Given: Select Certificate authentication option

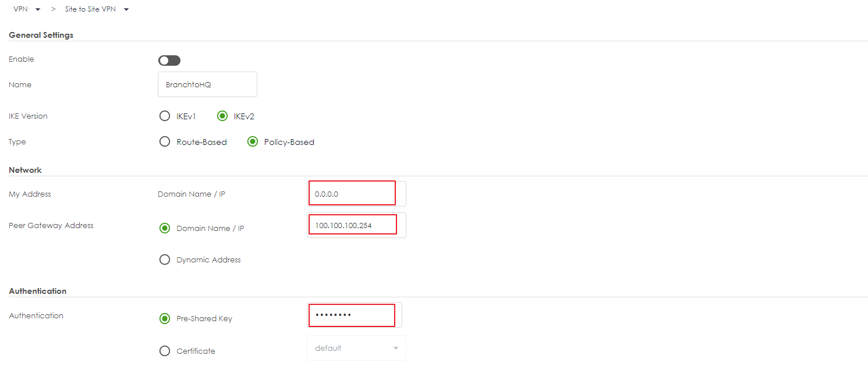Looking at the screenshot, I should (x=164, y=351).
